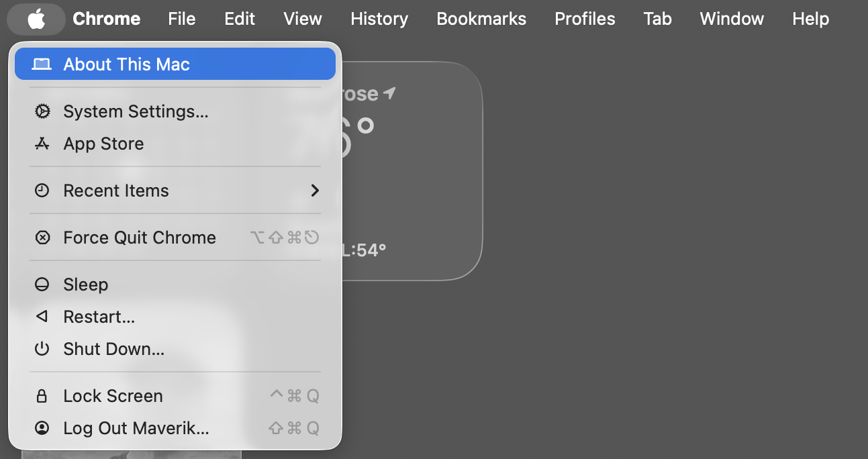Click the Restart triangle icon
868x459 pixels.
(42, 317)
